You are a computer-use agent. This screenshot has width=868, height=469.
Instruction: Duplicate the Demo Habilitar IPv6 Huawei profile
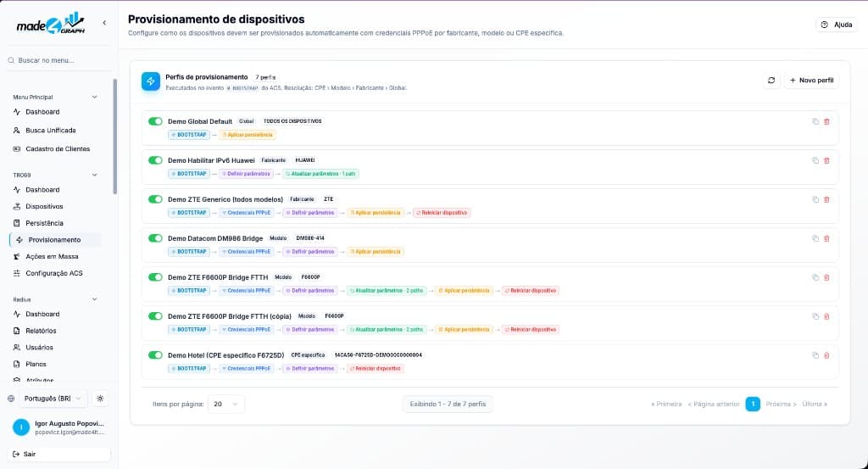[x=815, y=160]
